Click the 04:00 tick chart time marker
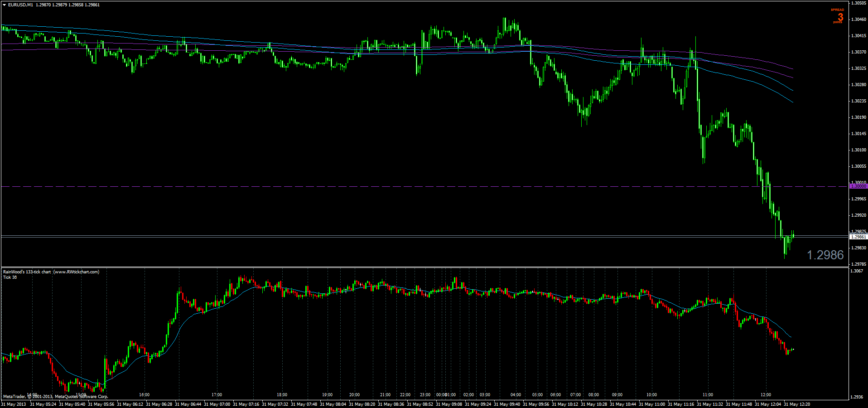The height and width of the screenshot is (408, 868). [516, 395]
